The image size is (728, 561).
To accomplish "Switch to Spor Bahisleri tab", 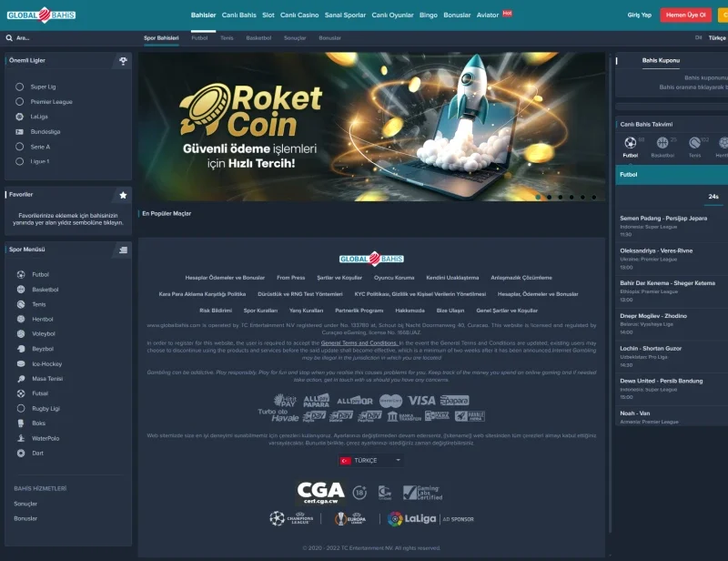I will pyautogui.click(x=161, y=38).
